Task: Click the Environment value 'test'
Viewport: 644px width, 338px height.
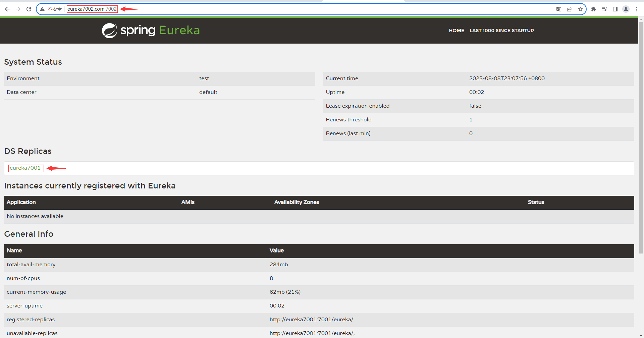Action: (x=204, y=78)
